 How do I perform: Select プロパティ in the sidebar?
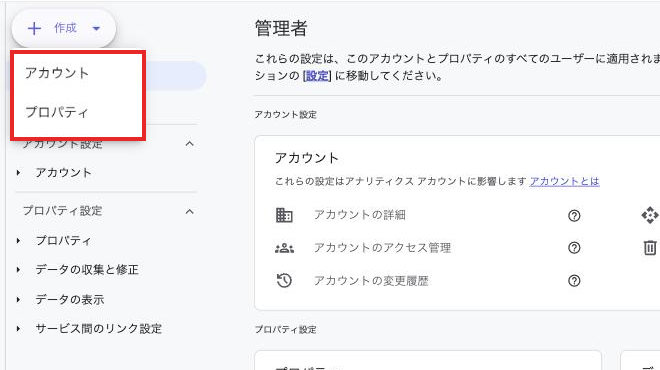64,240
